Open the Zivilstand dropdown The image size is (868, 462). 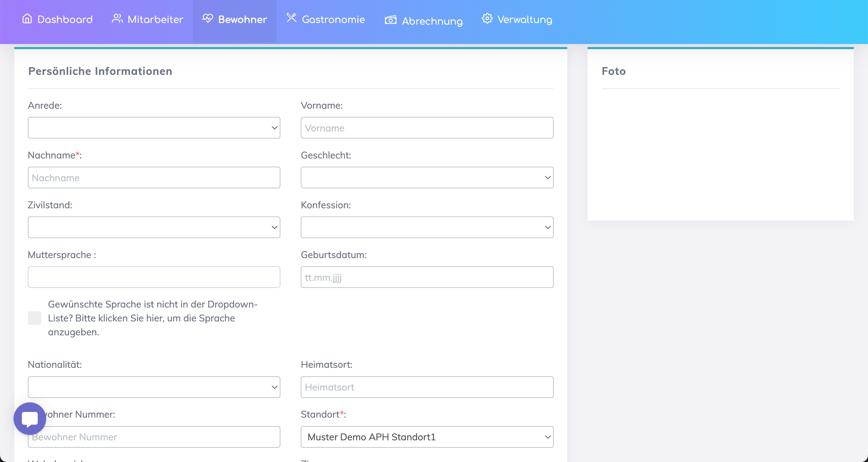[154, 227]
